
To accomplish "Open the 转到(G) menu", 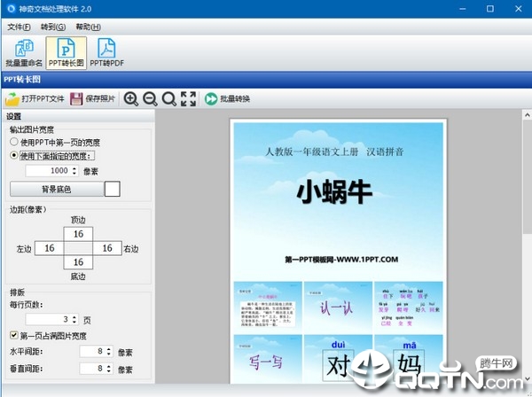I will point(53,27).
